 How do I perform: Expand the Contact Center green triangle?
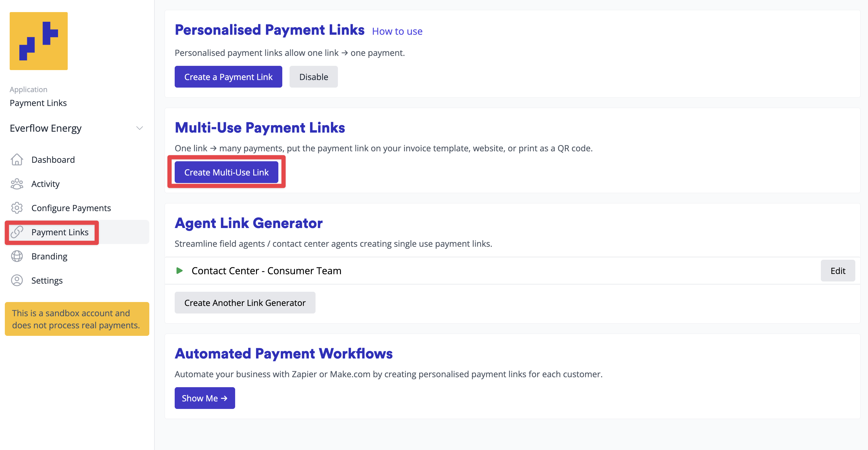(180, 271)
